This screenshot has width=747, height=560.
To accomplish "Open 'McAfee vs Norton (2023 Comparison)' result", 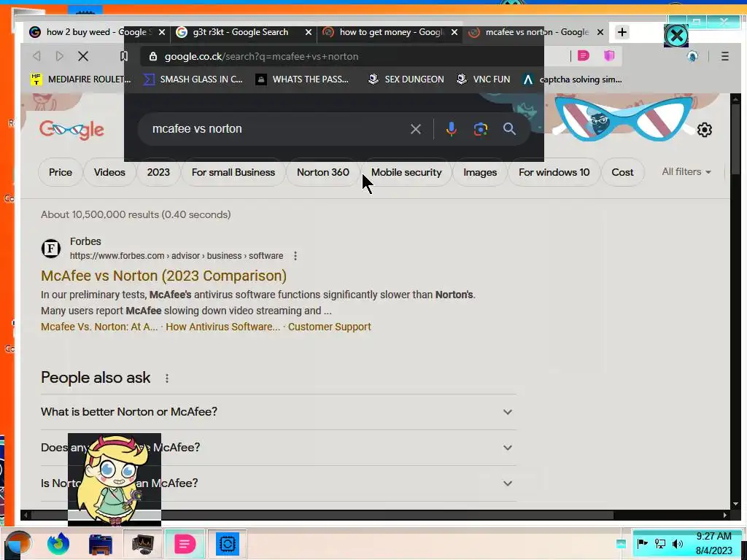I will tap(164, 276).
